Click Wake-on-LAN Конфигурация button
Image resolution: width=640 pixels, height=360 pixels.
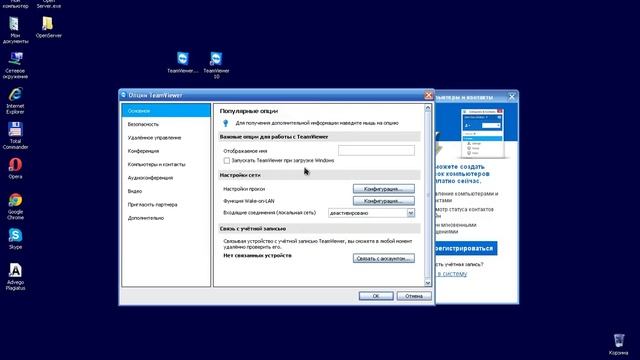click(384, 201)
